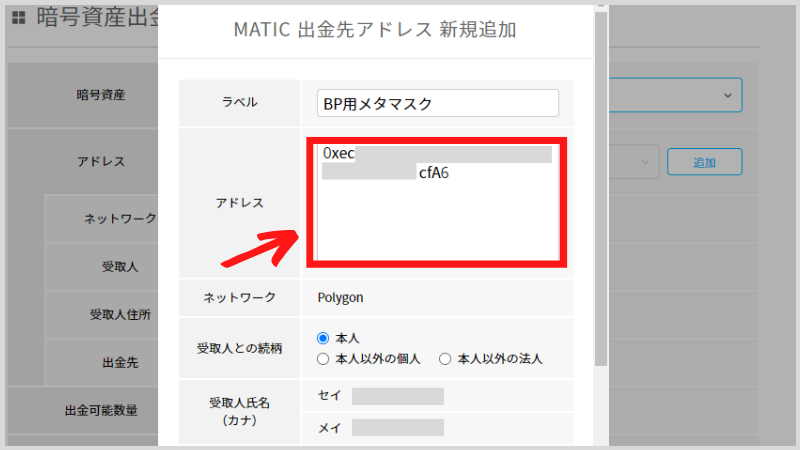Click the 受取人住所 row label

pyautogui.click(x=120, y=315)
